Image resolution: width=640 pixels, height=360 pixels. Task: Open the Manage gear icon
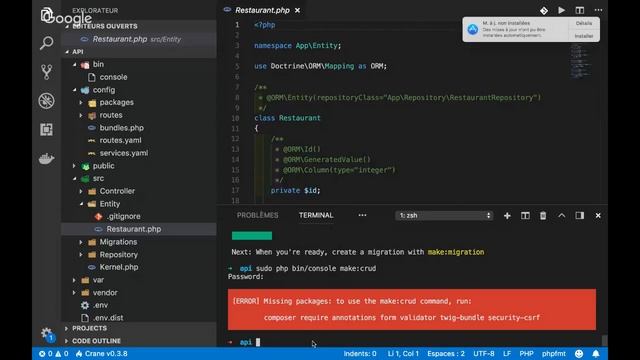click(47, 334)
